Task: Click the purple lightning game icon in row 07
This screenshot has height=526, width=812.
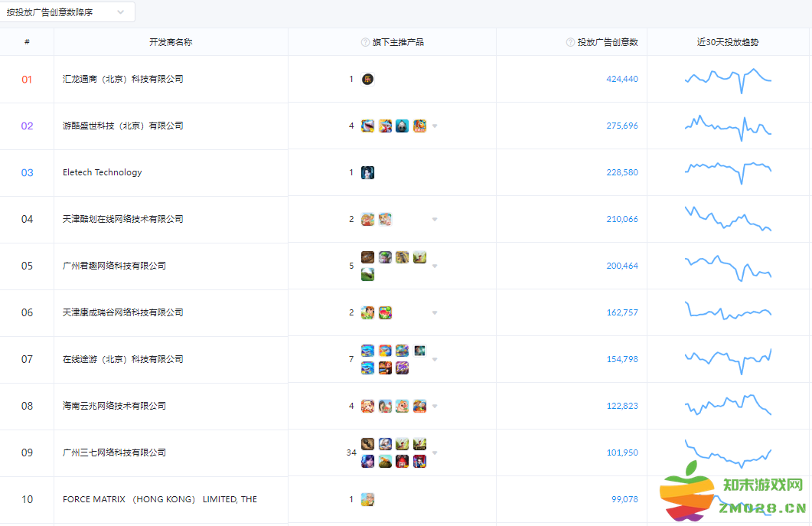Action: (x=402, y=368)
